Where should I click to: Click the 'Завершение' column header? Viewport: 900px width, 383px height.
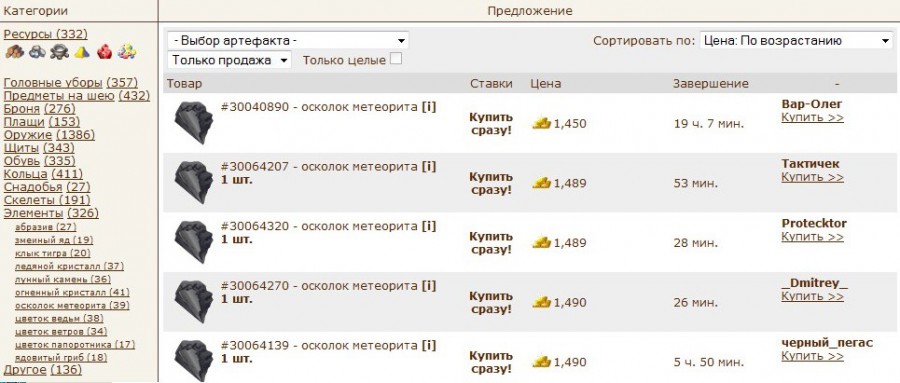coord(711,83)
